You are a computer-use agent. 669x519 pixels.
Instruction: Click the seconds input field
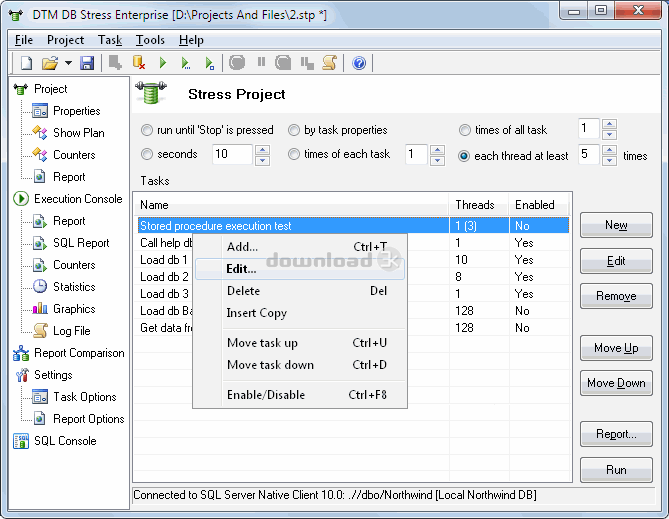point(231,154)
